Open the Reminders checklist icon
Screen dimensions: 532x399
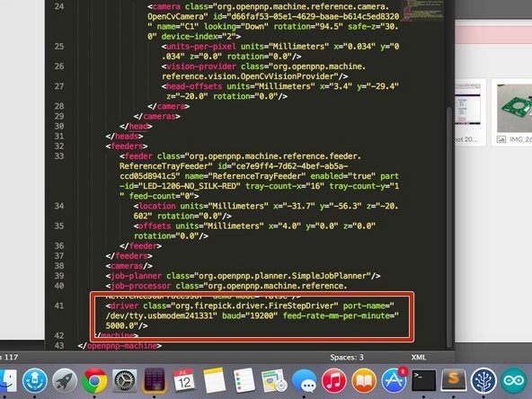[x=244, y=381]
